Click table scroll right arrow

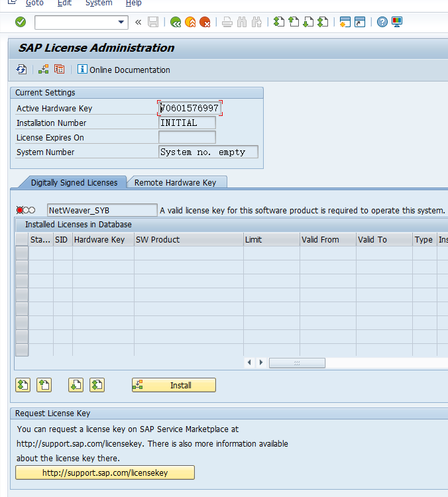261,362
